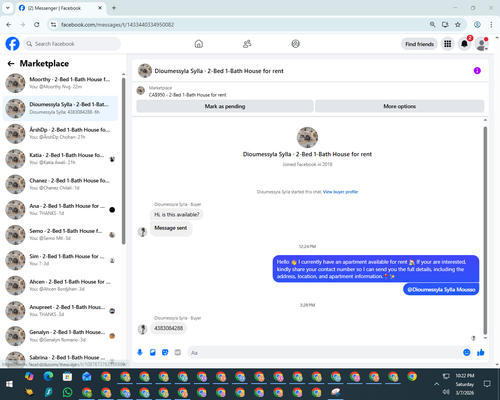The image size is (500, 400).
Task: Open the Chrome profile icon
Action: 477,25
